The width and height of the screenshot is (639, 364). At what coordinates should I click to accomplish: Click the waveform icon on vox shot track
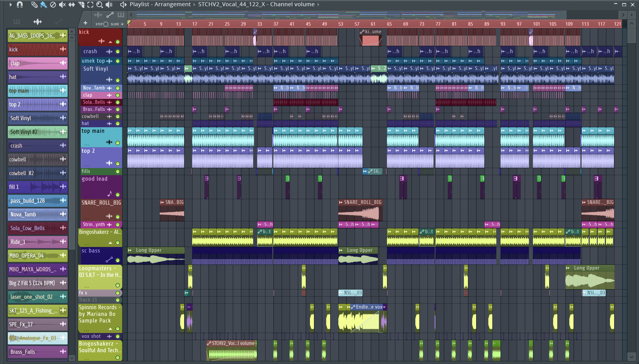[x=109, y=337]
